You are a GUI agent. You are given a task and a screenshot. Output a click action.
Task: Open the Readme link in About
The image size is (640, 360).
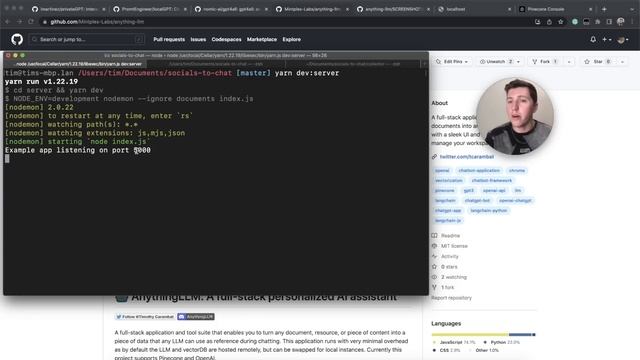(x=450, y=236)
